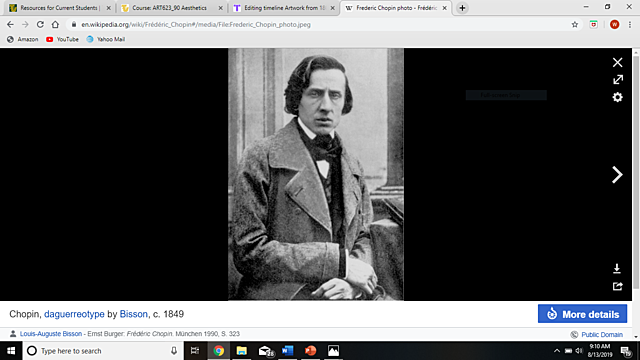Screen dimensions: 640x360
Task: Open the Yahoo Mail bookmark
Action: (x=106, y=39)
